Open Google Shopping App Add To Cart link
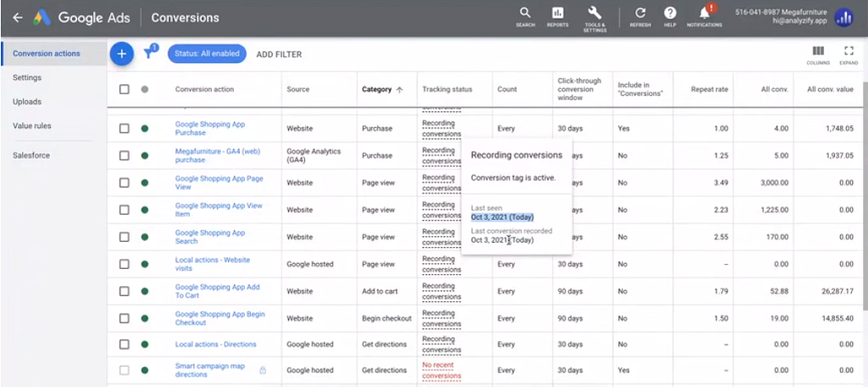Image resolution: width=868 pixels, height=387 pixels. click(x=217, y=291)
